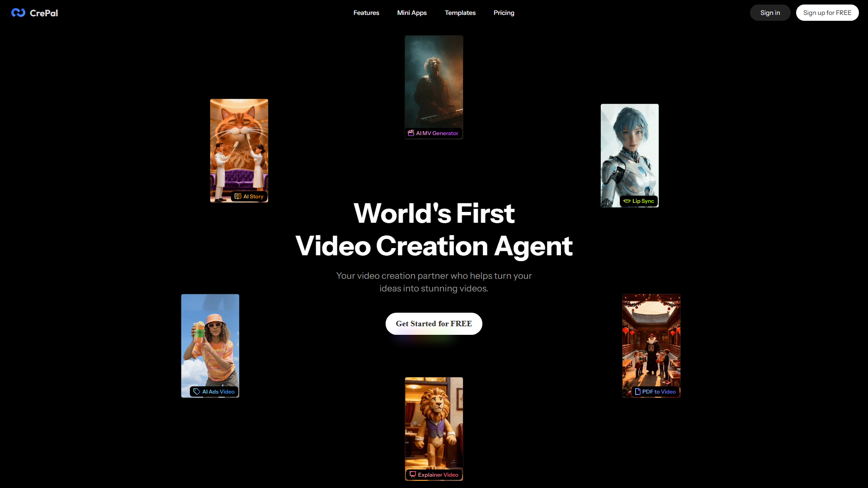The height and width of the screenshot is (488, 868).
Task: Open the ice cream AI Ads Video thumbnail
Action: coord(210,339)
